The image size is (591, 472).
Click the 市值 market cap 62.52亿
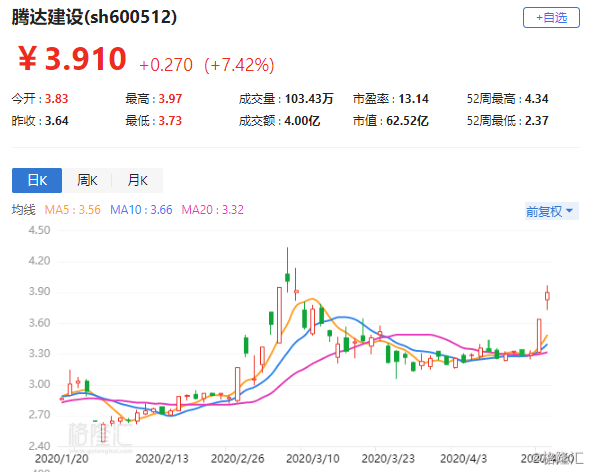[407, 121]
